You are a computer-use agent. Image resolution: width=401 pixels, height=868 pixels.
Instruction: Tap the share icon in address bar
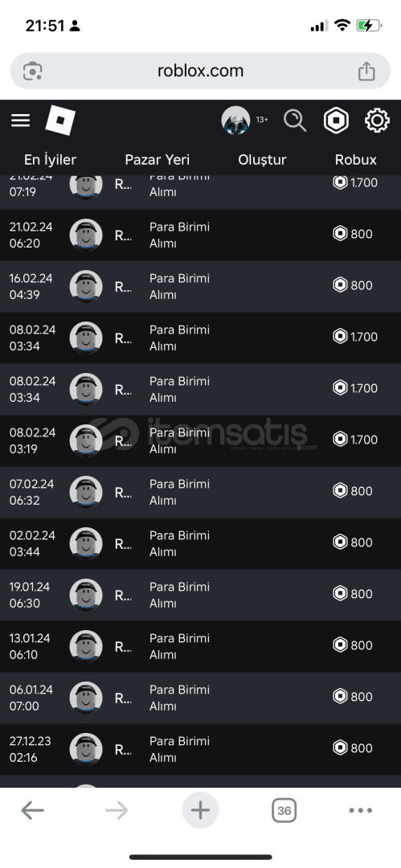[366, 71]
